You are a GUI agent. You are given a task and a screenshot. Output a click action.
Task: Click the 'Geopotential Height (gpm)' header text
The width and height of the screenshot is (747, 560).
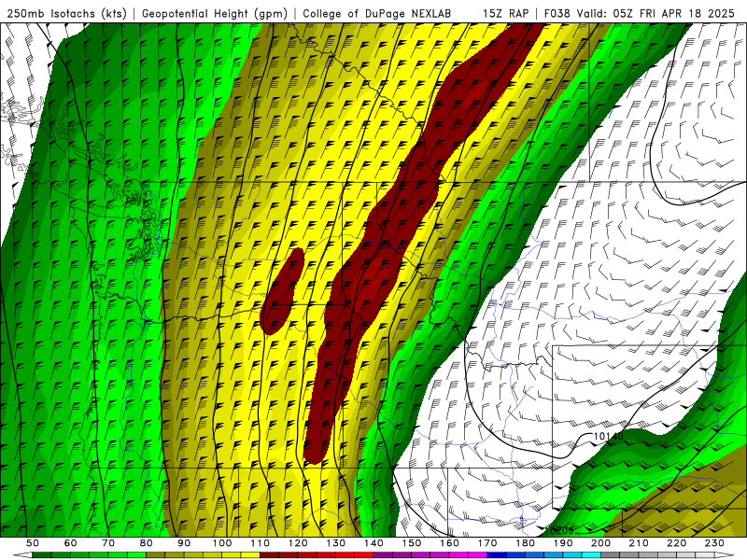(x=215, y=13)
